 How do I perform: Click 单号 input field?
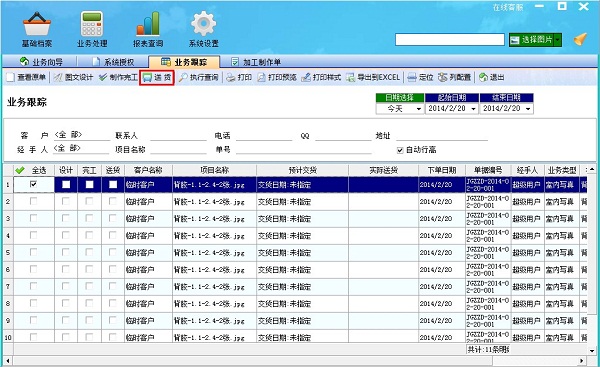[303, 149]
